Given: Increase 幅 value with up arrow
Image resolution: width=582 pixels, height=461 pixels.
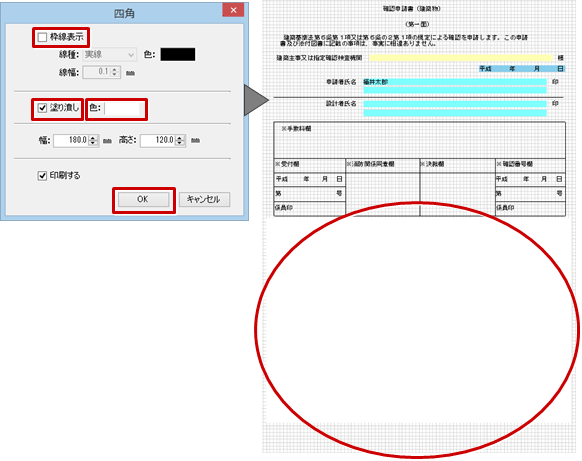Looking at the screenshot, I should [94, 138].
